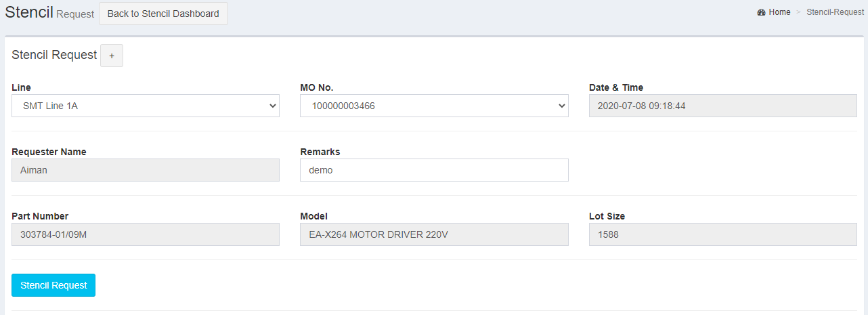This screenshot has width=868, height=315.
Task: Click the Model label
Action: pyautogui.click(x=314, y=216)
